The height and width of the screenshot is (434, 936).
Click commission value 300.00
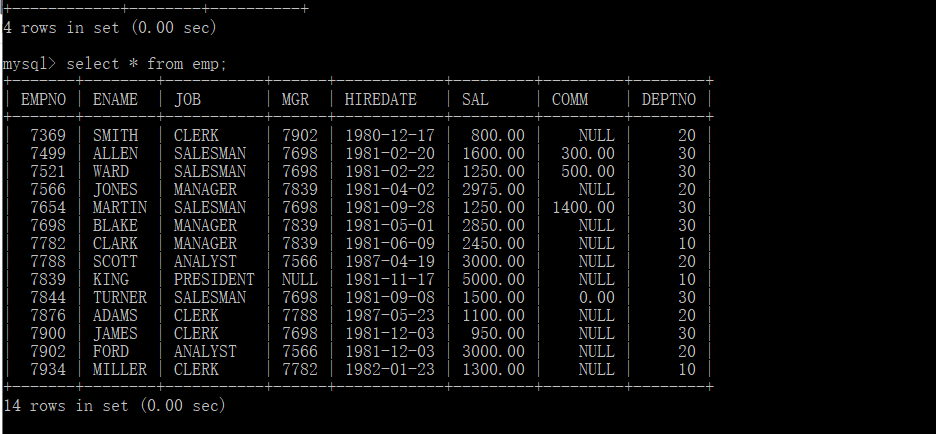click(x=588, y=153)
